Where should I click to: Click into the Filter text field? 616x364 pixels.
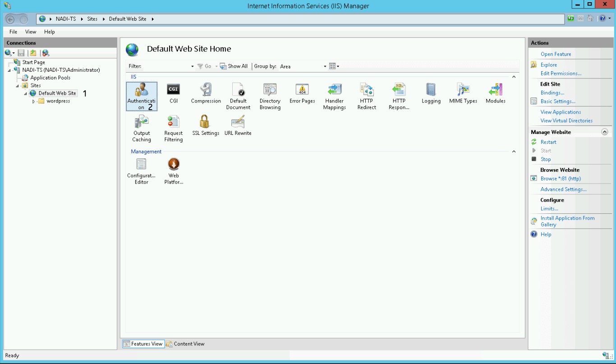point(166,66)
